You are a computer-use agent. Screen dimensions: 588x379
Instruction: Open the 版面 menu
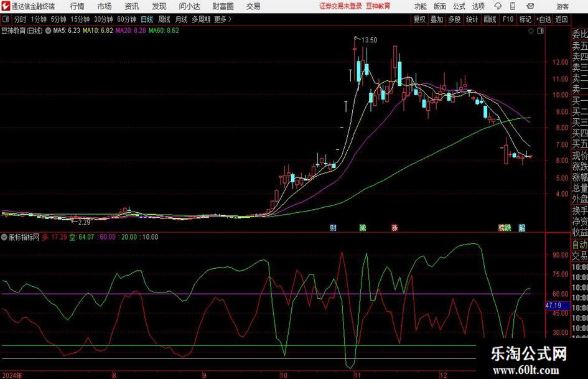coord(439,6)
